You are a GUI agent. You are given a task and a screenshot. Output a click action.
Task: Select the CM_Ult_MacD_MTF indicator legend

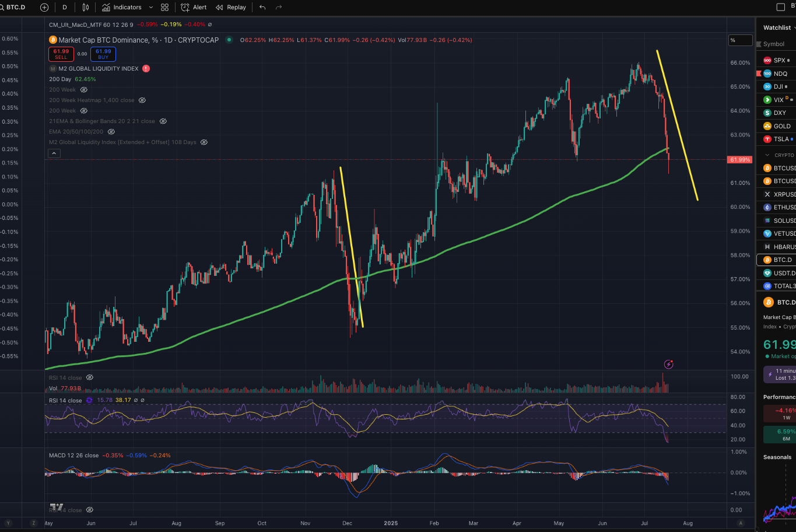coord(91,24)
